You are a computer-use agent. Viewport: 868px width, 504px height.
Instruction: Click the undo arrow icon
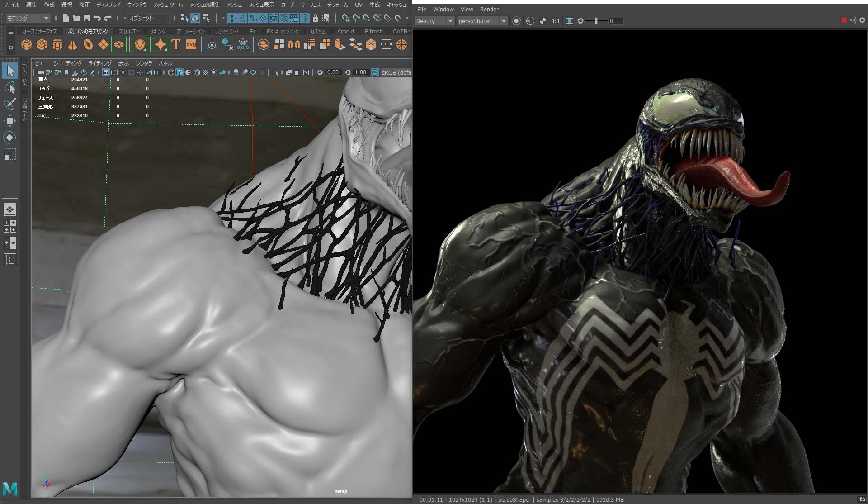(97, 18)
